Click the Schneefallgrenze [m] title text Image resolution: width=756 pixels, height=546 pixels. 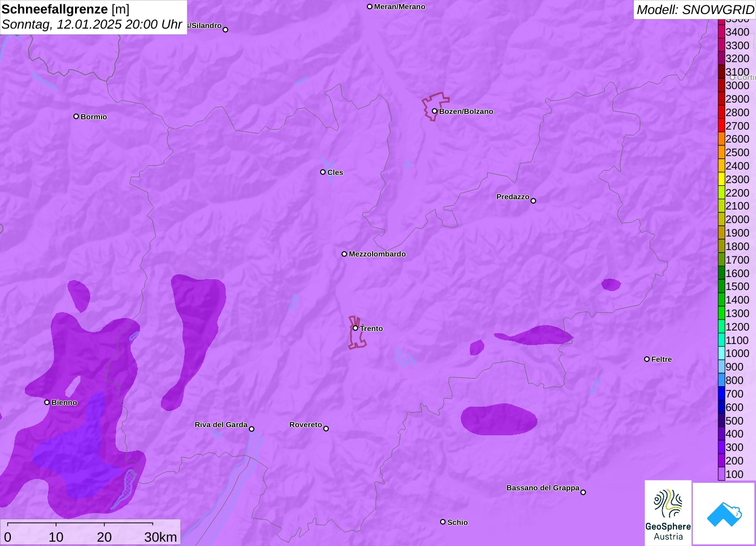coord(65,9)
